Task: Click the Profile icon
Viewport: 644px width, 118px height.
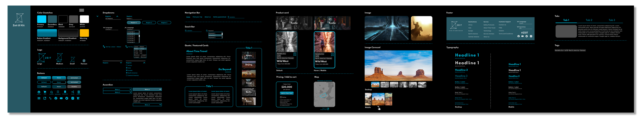Action: pos(39,92)
